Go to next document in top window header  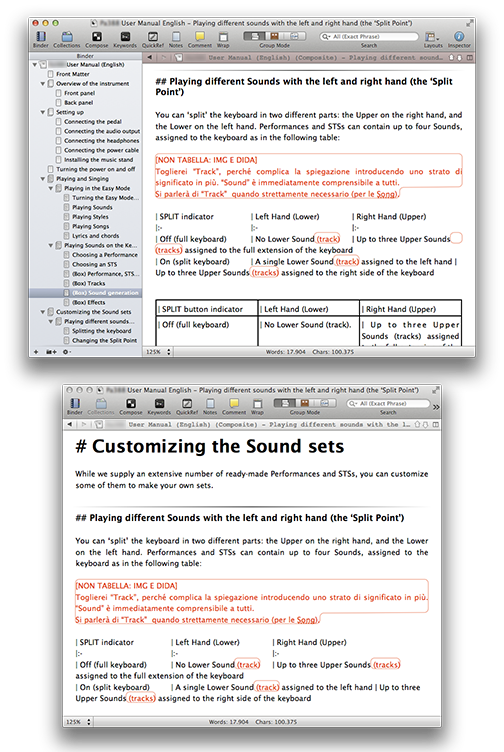pos(459,58)
